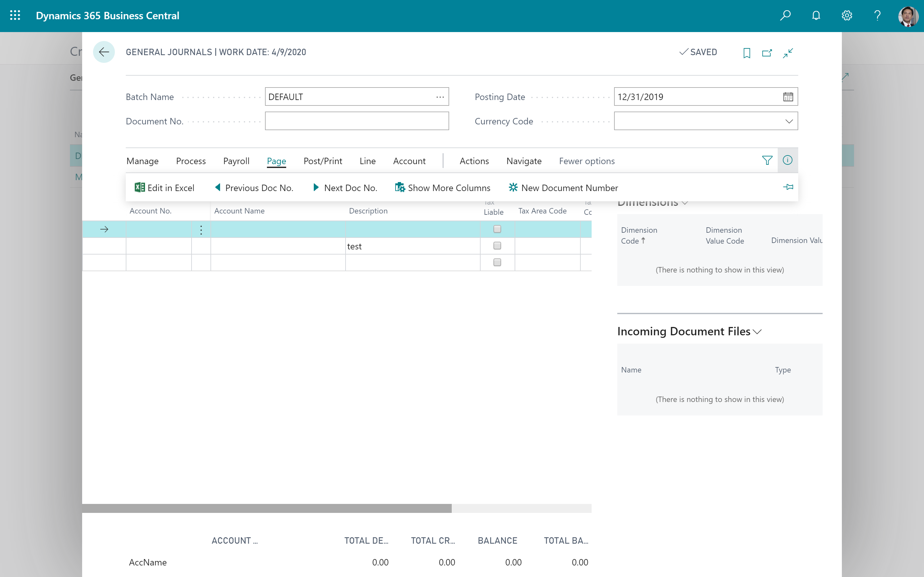Open Dynamics 365 notifications bell
Screen dimensions: 924x577
click(816, 16)
